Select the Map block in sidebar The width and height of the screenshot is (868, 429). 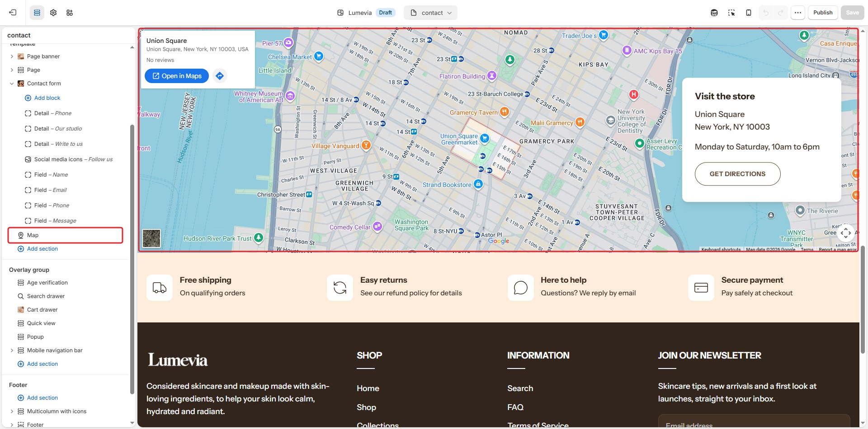click(x=66, y=235)
